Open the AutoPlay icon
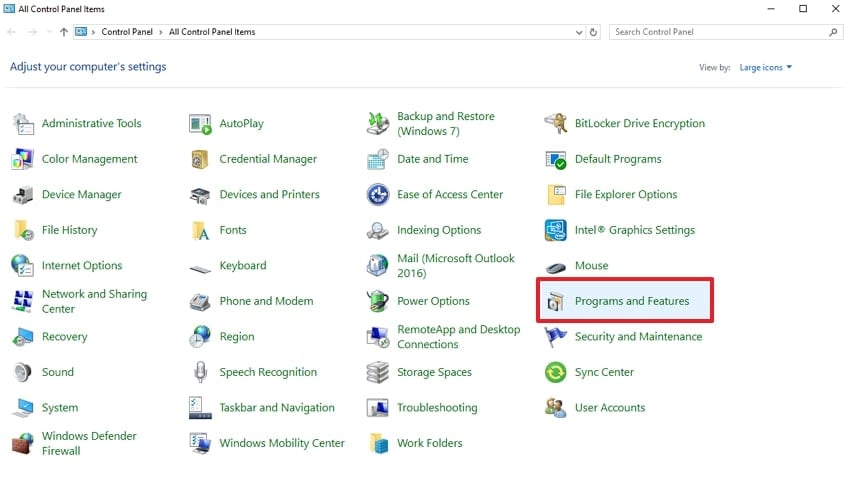Viewport: 850px width, 486px height. (x=200, y=124)
